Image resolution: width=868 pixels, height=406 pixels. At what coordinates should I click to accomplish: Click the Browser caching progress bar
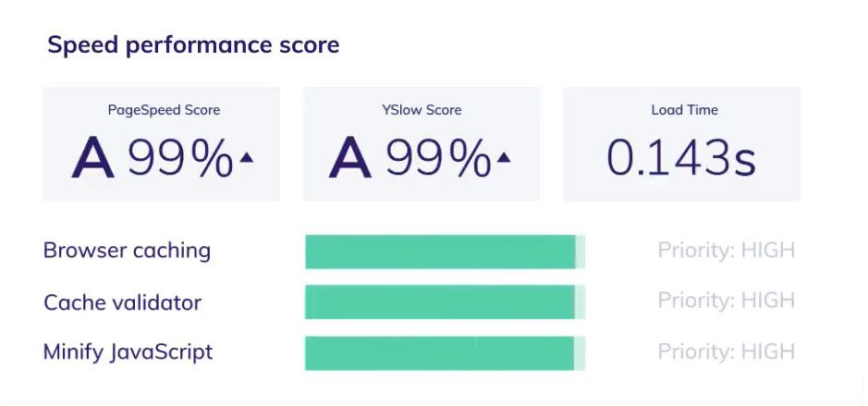(445, 252)
